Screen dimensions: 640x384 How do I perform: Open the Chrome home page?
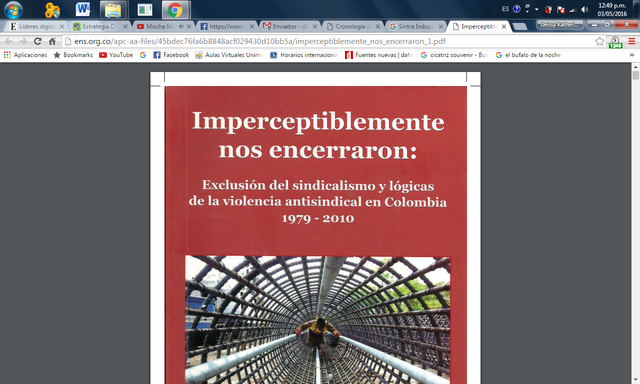(x=52, y=41)
